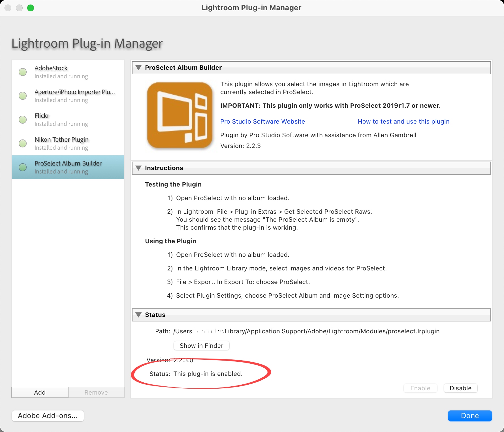Open Adobe Add-ons
The image size is (504, 432).
coord(48,416)
